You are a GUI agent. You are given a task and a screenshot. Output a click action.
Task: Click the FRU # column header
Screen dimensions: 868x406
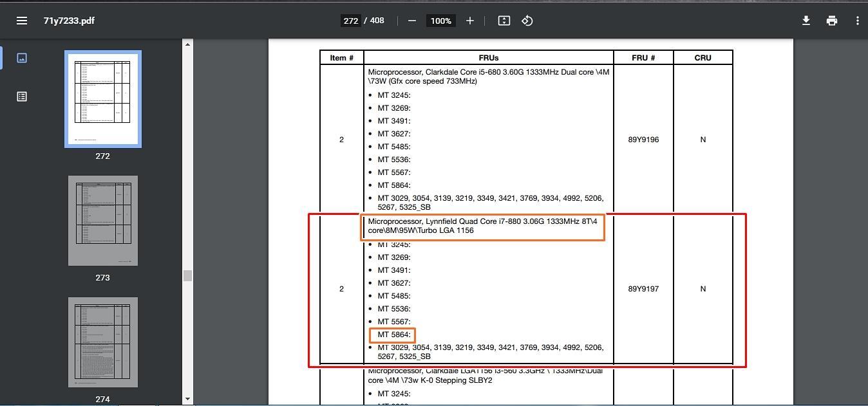click(x=643, y=58)
